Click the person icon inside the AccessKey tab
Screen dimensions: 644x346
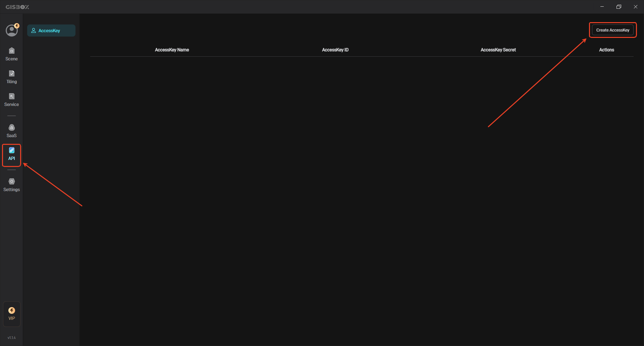pos(33,30)
